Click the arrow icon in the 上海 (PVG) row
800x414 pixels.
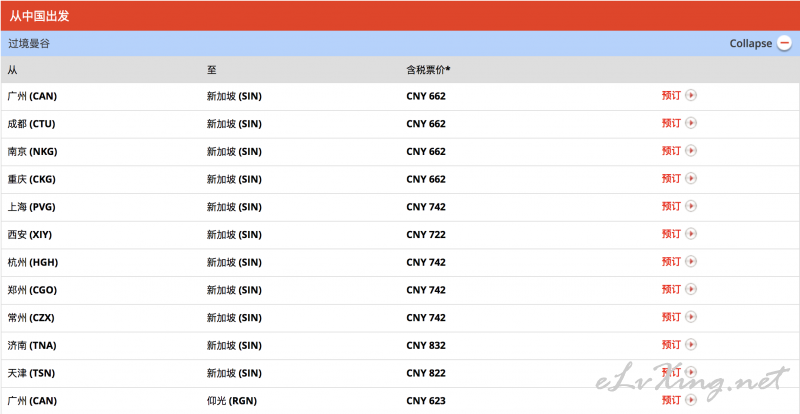click(x=690, y=206)
